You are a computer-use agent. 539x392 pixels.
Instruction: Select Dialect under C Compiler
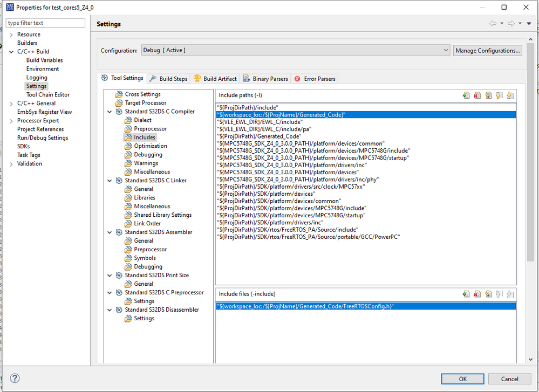tap(142, 120)
